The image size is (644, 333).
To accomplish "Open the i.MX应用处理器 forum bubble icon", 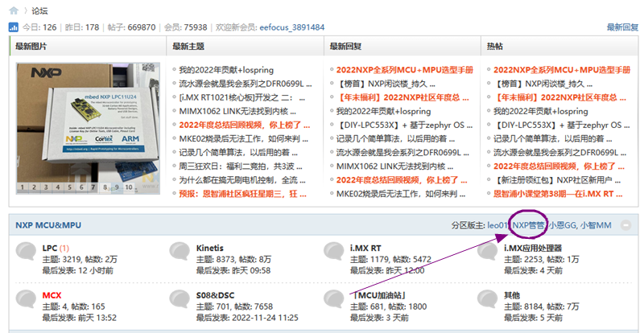I will click(488, 251).
